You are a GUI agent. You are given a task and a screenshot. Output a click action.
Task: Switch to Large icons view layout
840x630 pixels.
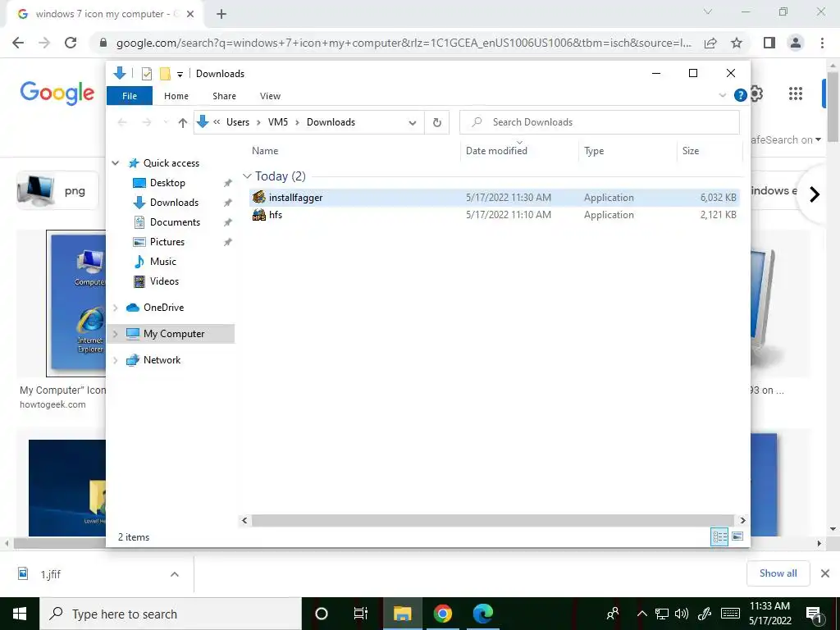tap(737, 536)
